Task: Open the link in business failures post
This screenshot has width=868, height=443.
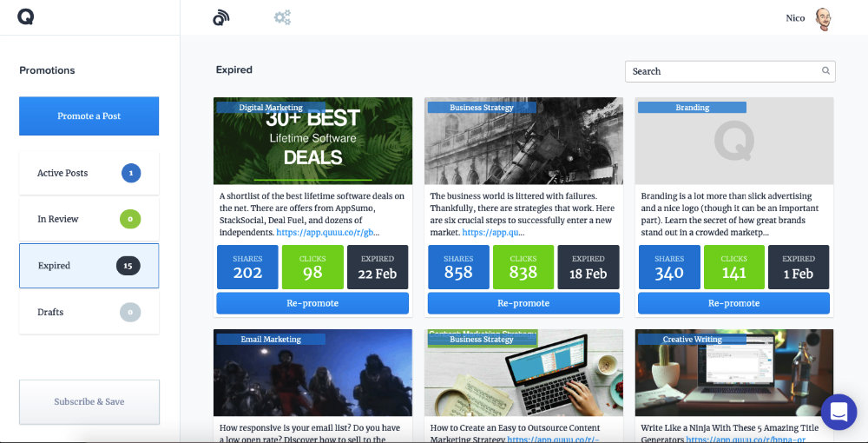Action: (494, 233)
